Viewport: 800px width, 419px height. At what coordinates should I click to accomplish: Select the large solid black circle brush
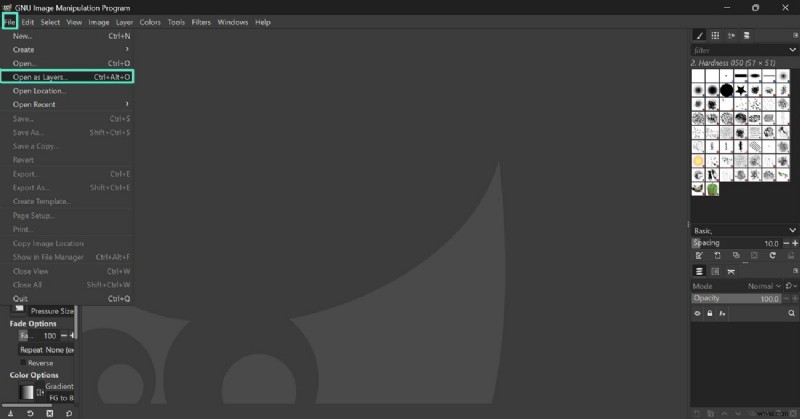[x=727, y=90]
